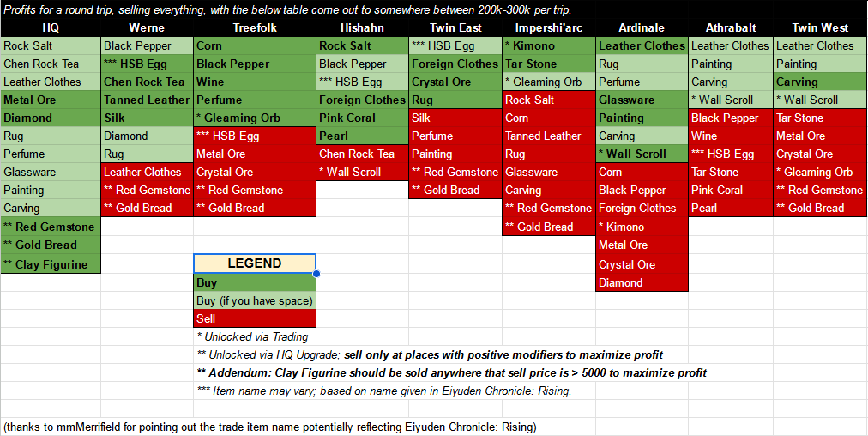868x436 pixels.
Task: Select the Silk cell in Werne column
Action: click(x=147, y=118)
